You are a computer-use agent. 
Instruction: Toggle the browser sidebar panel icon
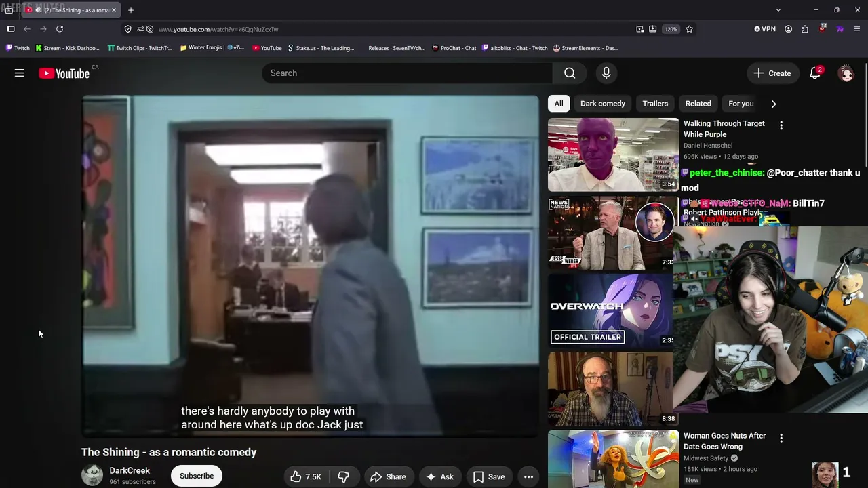coord(11,29)
